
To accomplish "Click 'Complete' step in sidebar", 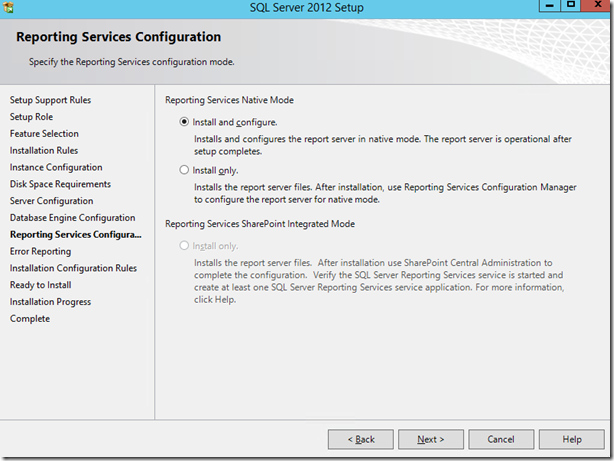I will [30, 318].
